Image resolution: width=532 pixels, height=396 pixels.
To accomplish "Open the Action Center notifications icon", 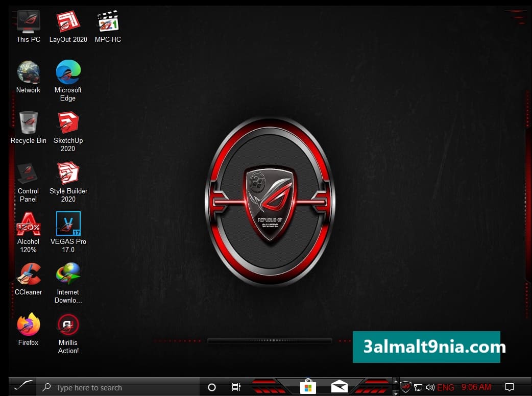I will click(x=509, y=387).
